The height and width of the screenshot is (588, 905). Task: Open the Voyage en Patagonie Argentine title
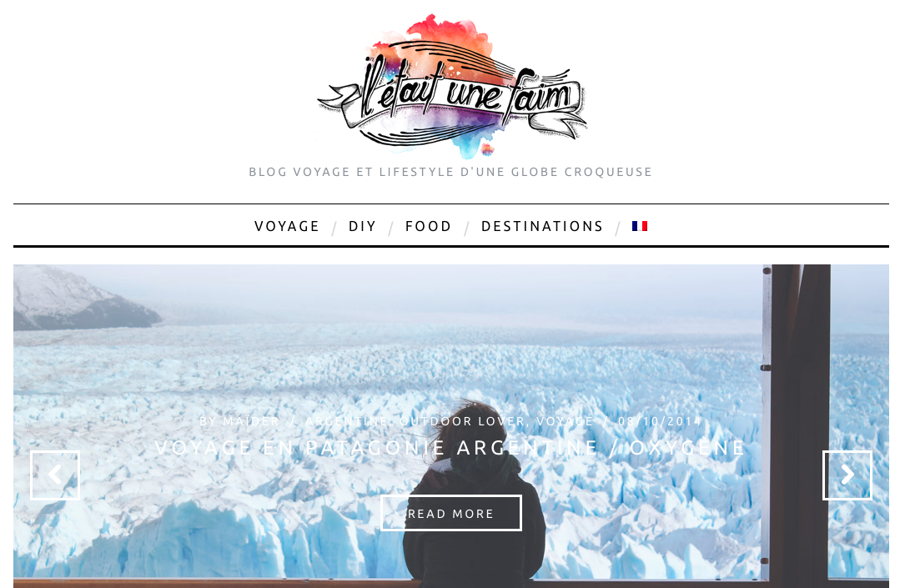tap(450, 448)
